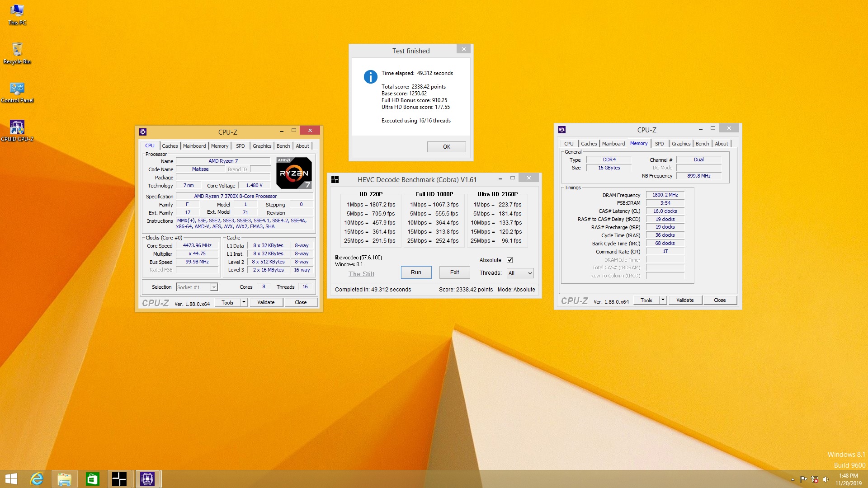
Task: Open Action Center flag tray icon
Action: [x=803, y=479]
